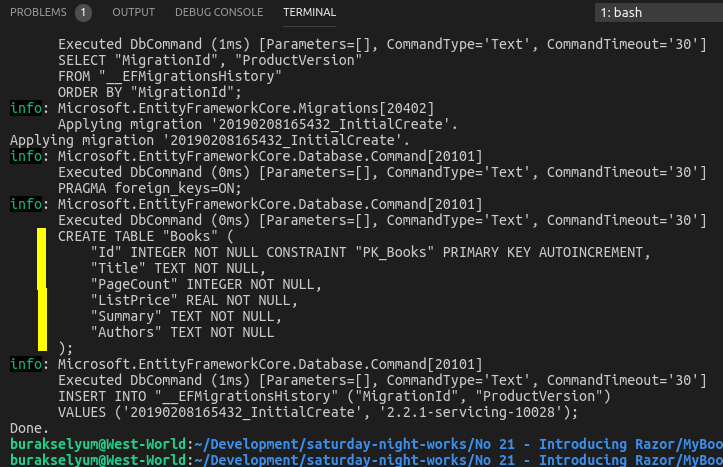Click the VALUES line with '2.2.1-servicing-10028'
The height and width of the screenshot is (467, 723).
318,412
